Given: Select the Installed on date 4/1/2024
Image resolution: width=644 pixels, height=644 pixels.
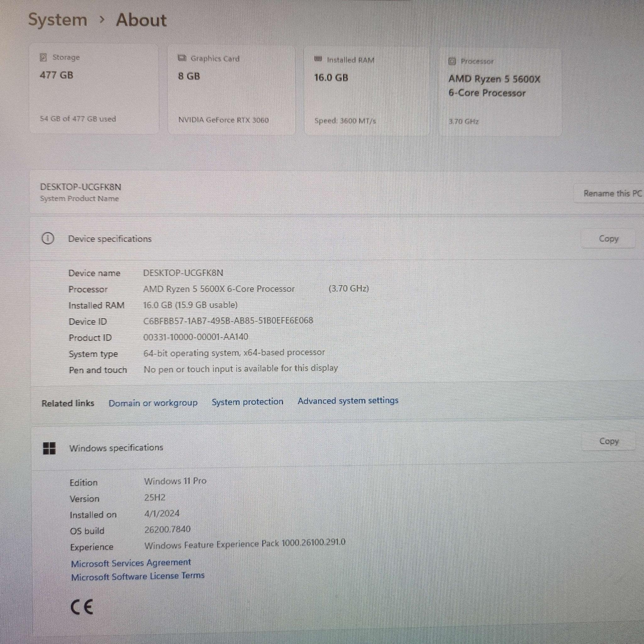Looking at the screenshot, I should [162, 513].
